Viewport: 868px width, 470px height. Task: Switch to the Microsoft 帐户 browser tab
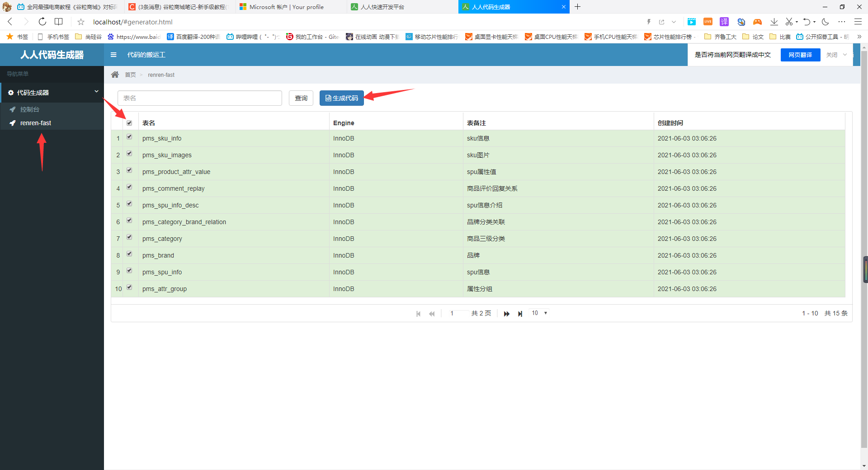click(x=292, y=7)
